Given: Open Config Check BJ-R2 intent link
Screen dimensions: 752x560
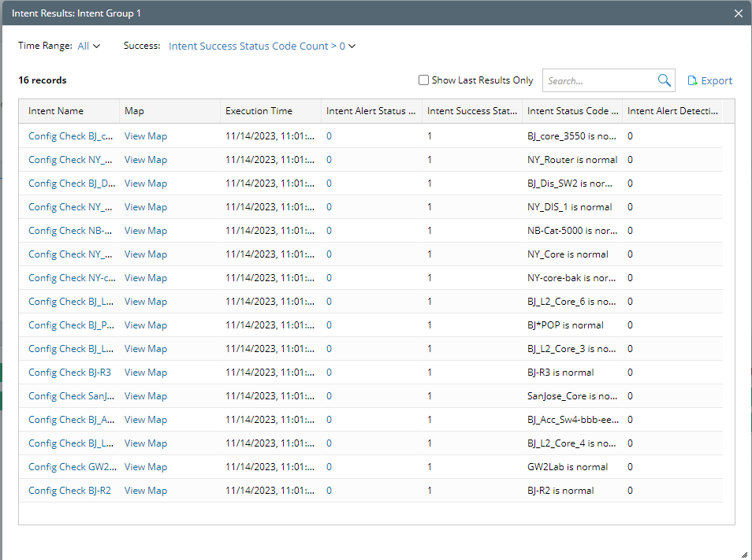Looking at the screenshot, I should click(69, 491).
